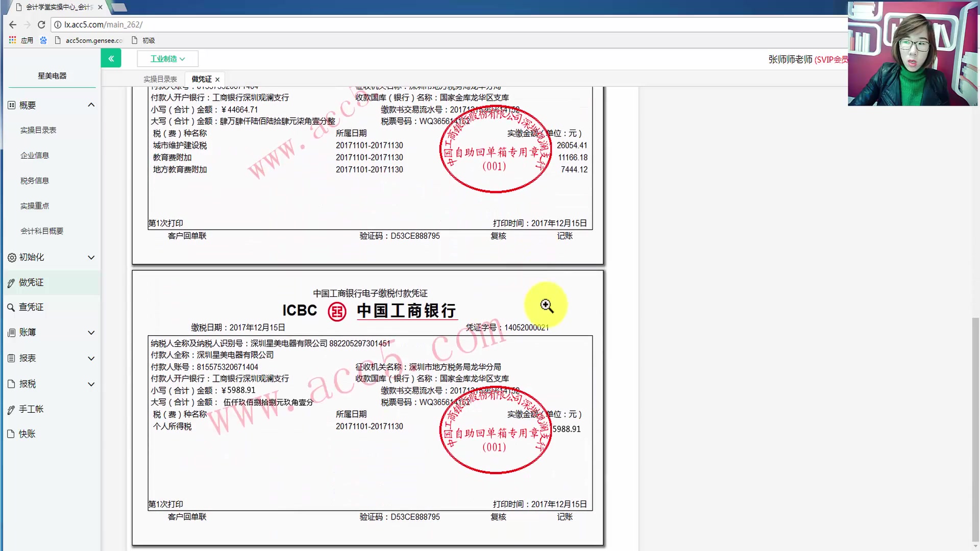Expand the 报表 section chevron
The image size is (980, 551).
click(x=91, y=358)
